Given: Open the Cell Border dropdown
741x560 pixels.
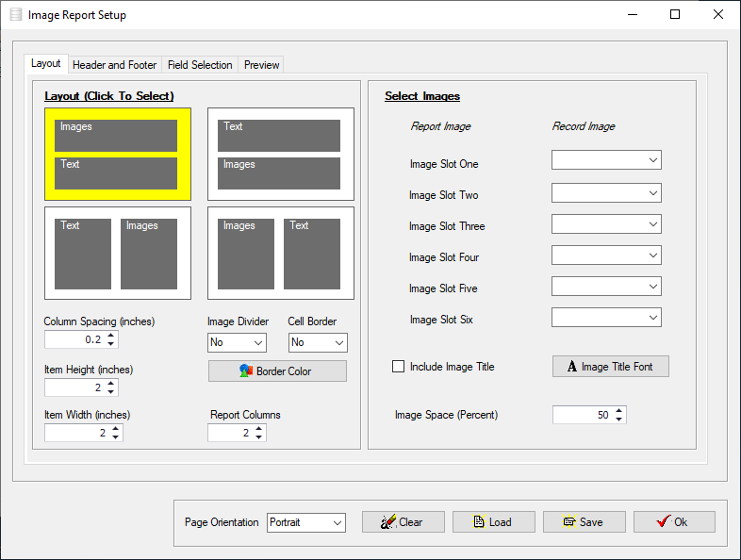Looking at the screenshot, I should 318,342.
